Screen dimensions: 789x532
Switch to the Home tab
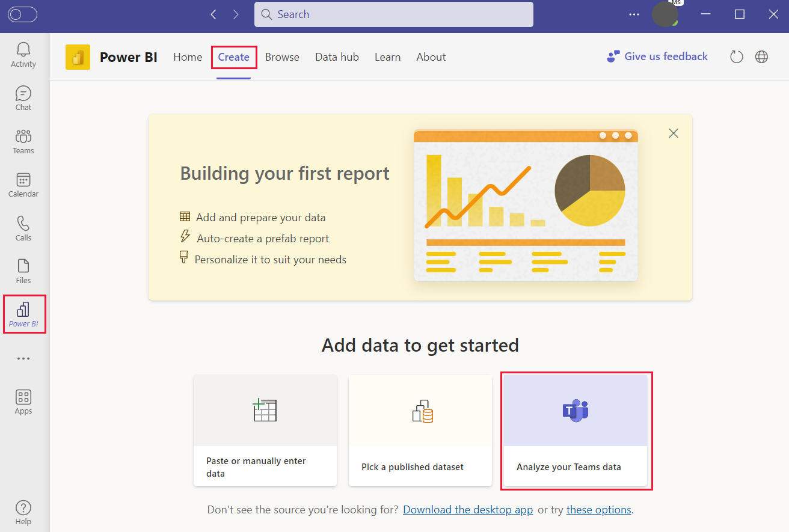tap(188, 57)
